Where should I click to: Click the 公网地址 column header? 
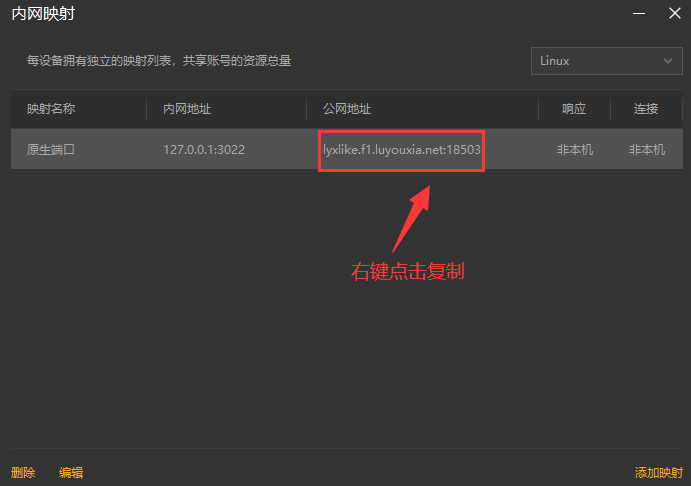347,109
